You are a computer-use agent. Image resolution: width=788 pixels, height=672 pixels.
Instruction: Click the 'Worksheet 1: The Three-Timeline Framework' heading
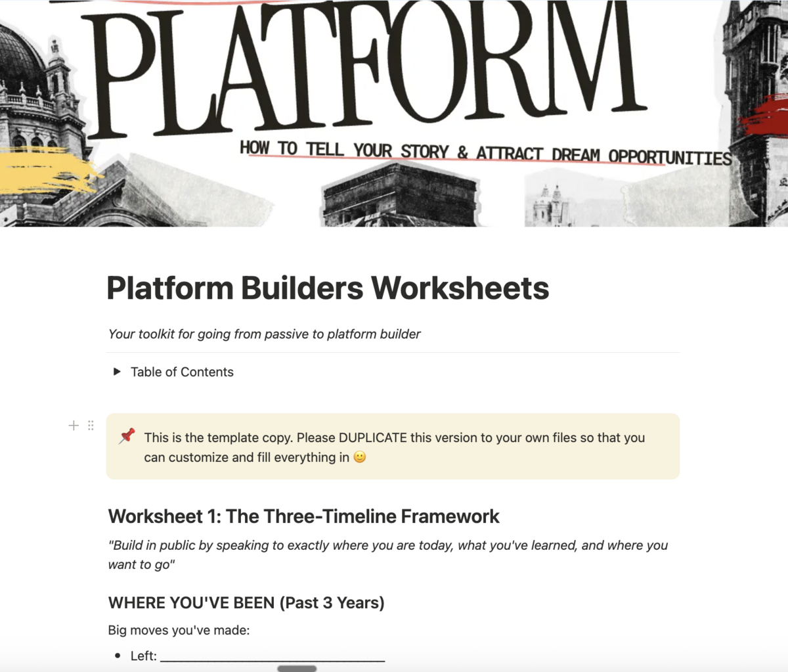tap(303, 516)
